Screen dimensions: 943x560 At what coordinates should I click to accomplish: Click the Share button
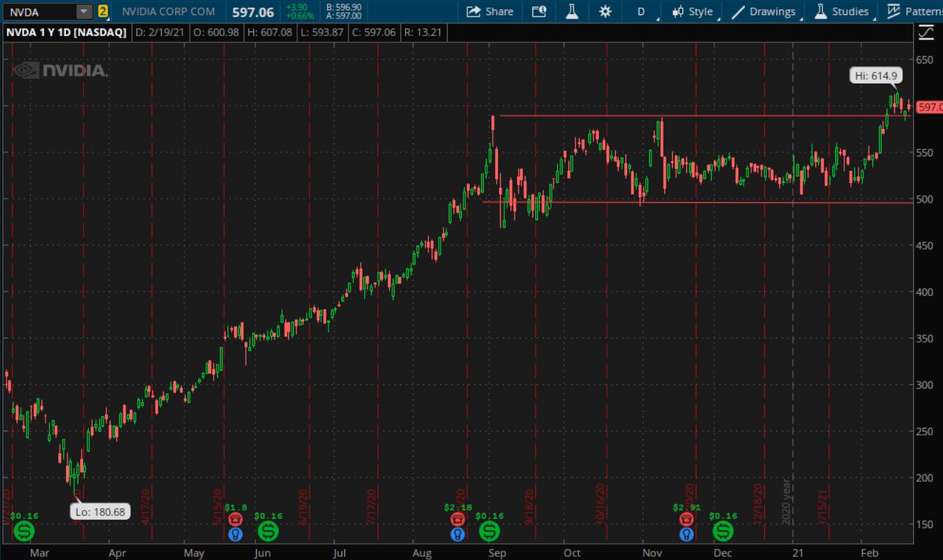(490, 12)
